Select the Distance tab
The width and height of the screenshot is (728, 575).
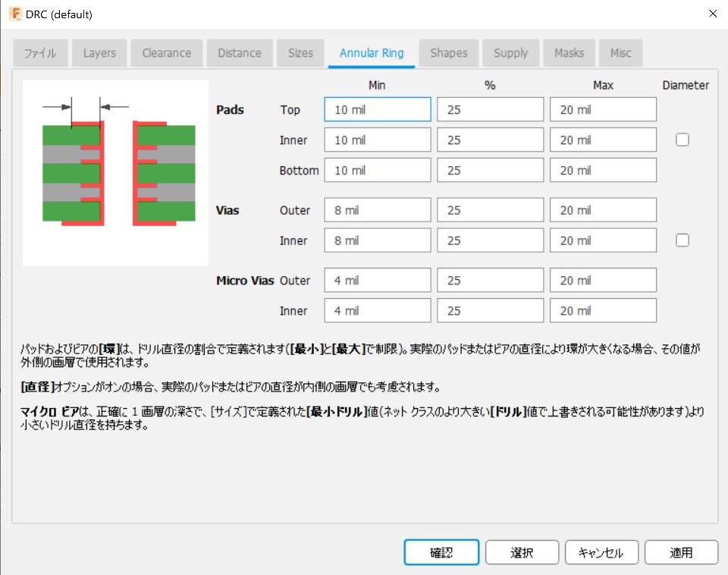tap(240, 52)
